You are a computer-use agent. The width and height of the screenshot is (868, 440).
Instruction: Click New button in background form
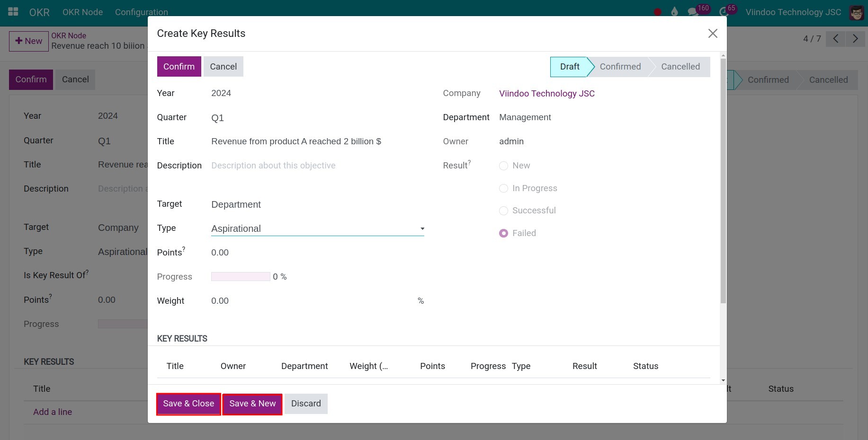[x=29, y=41]
